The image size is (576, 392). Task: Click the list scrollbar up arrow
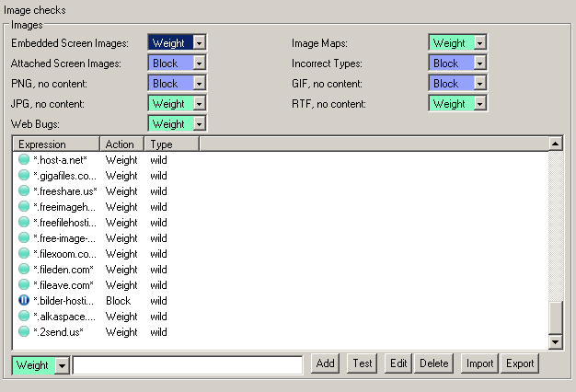tap(555, 144)
